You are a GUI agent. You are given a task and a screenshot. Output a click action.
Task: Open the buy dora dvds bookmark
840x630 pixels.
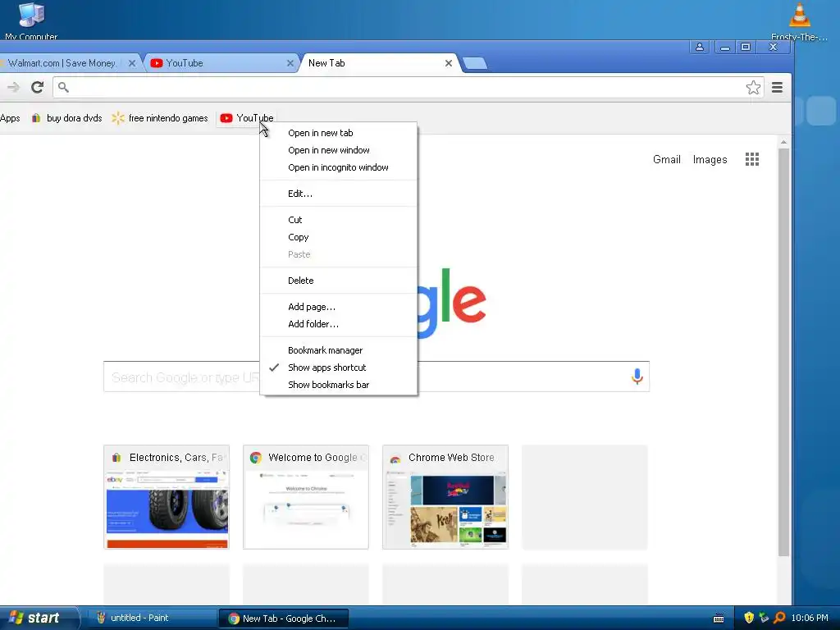tap(67, 118)
